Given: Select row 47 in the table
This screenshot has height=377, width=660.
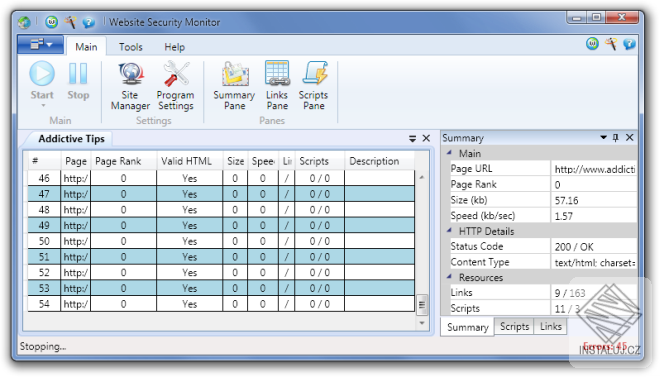Looking at the screenshot, I should click(221, 194).
